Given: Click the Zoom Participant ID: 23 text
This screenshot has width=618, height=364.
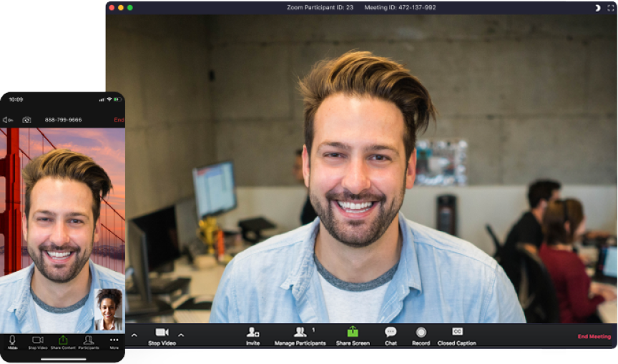Looking at the screenshot, I should click(x=320, y=7).
